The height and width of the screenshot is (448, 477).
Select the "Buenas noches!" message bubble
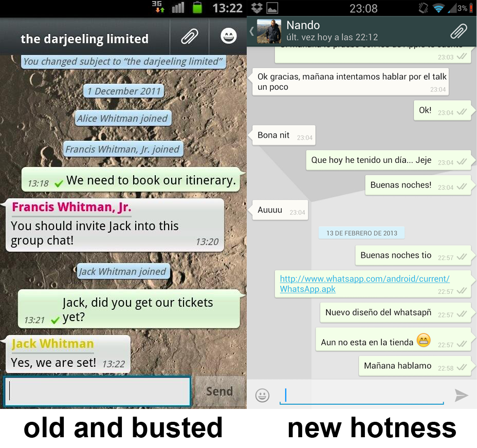tap(401, 185)
